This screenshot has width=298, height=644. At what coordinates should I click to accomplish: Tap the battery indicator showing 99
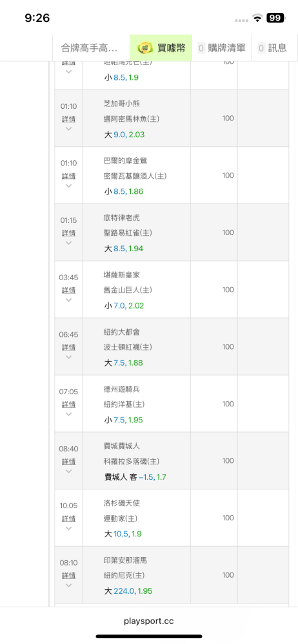(275, 17)
